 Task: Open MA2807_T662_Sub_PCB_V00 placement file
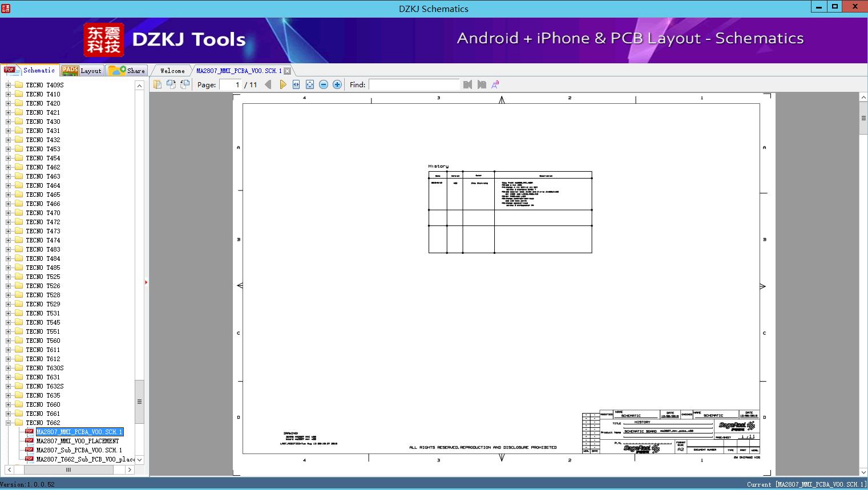(x=86, y=459)
